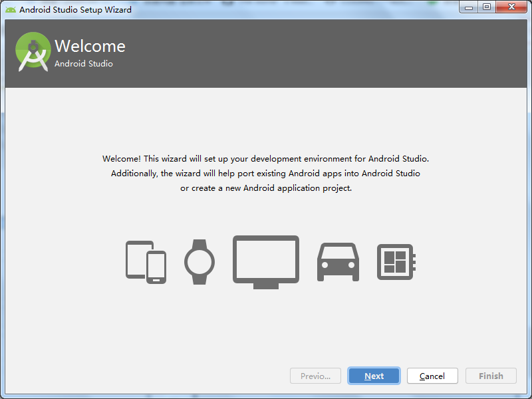Click the Android Studio compass logo

coord(33,52)
